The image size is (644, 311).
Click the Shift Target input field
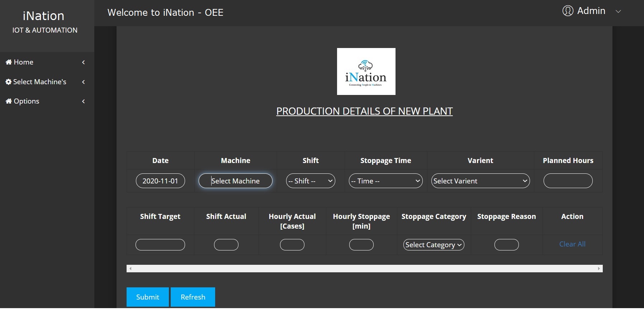(x=160, y=245)
